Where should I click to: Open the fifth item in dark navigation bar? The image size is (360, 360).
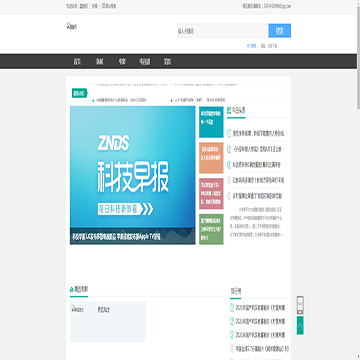click(168, 62)
